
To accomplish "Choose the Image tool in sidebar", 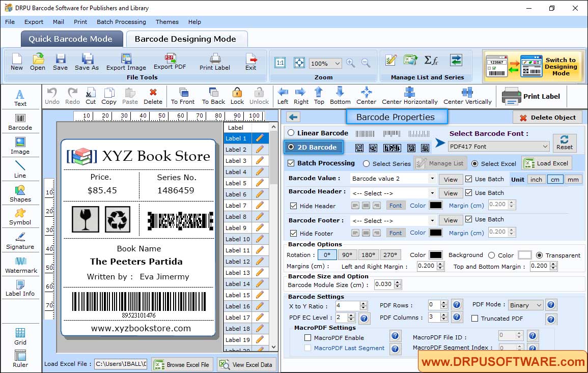I will (x=20, y=146).
